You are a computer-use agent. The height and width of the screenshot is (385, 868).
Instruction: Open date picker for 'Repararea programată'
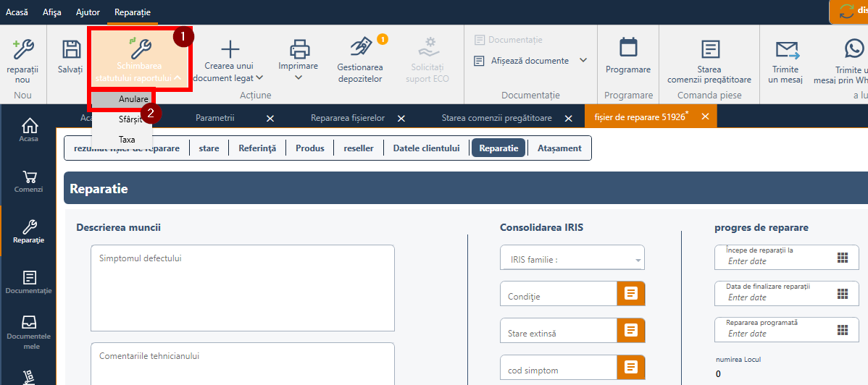843,330
